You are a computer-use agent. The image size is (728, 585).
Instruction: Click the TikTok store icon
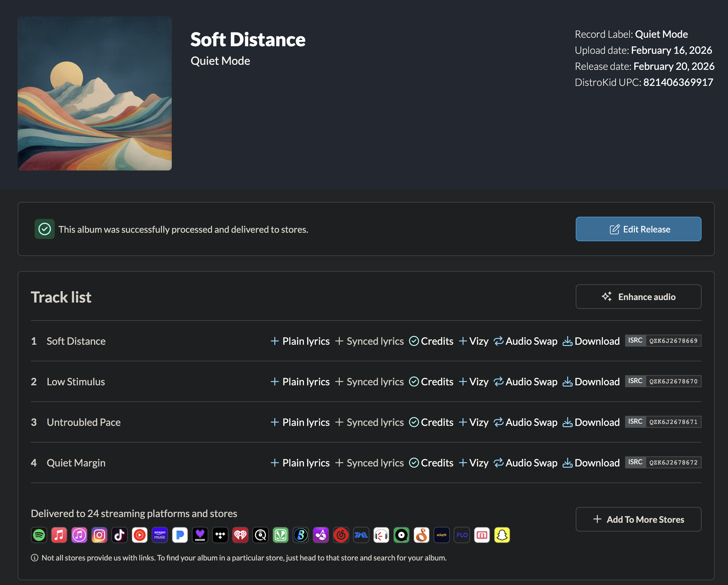tap(120, 535)
